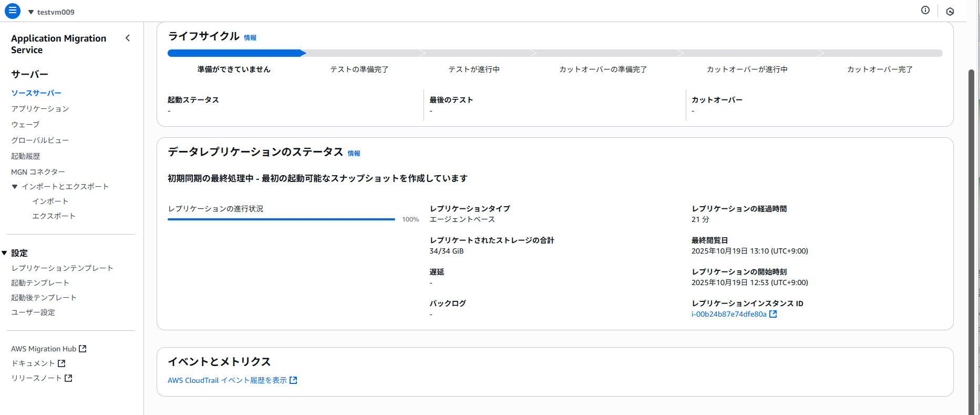Open AWS CloudTrail イベント履歴を表示 link
Image resolution: width=980 pixels, height=415 pixels.
(x=227, y=380)
